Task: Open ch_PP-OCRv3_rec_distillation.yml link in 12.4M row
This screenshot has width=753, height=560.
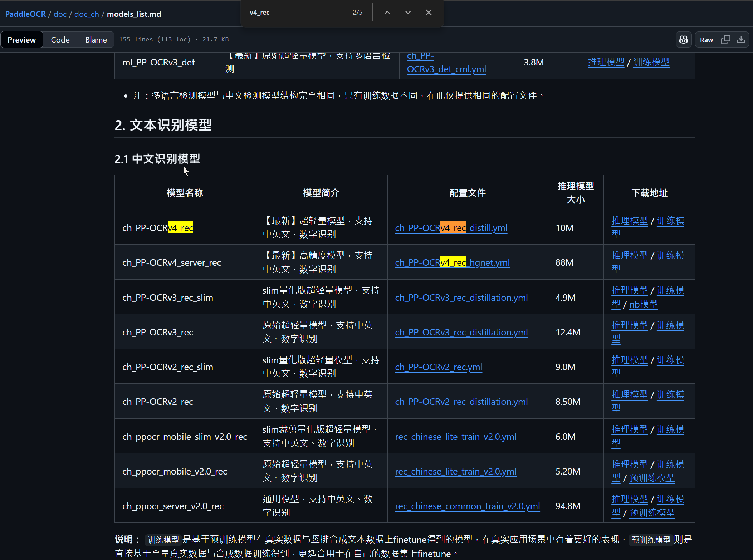Action: coord(461,332)
